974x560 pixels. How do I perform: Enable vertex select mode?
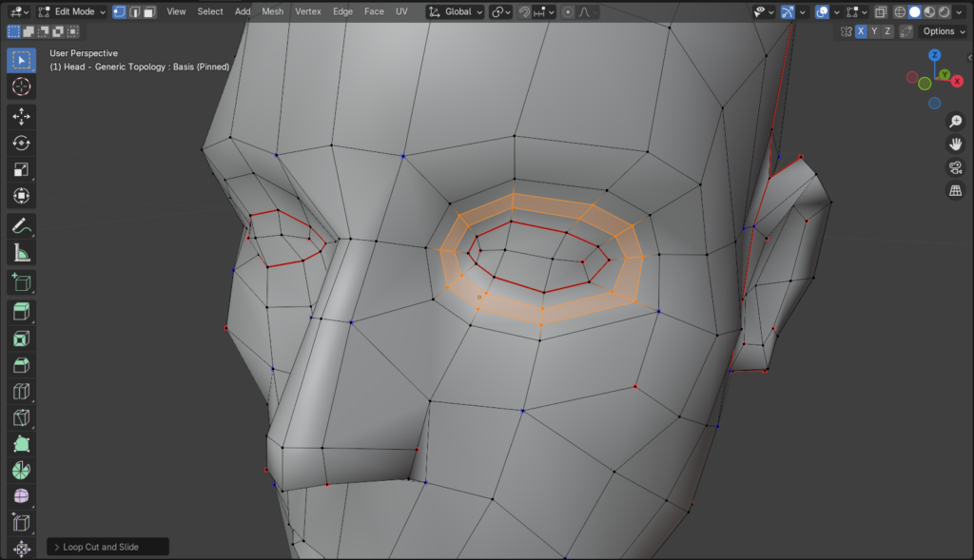[x=119, y=11]
